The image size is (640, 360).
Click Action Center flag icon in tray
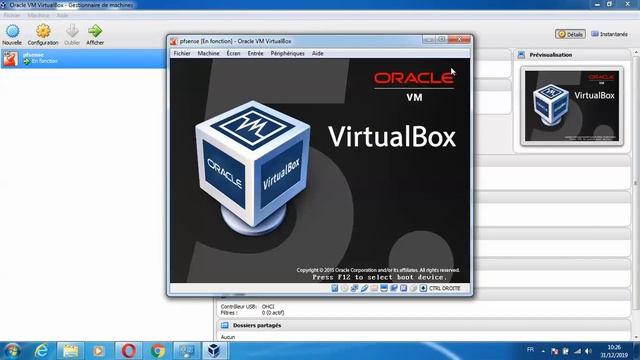[x=554, y=351]
